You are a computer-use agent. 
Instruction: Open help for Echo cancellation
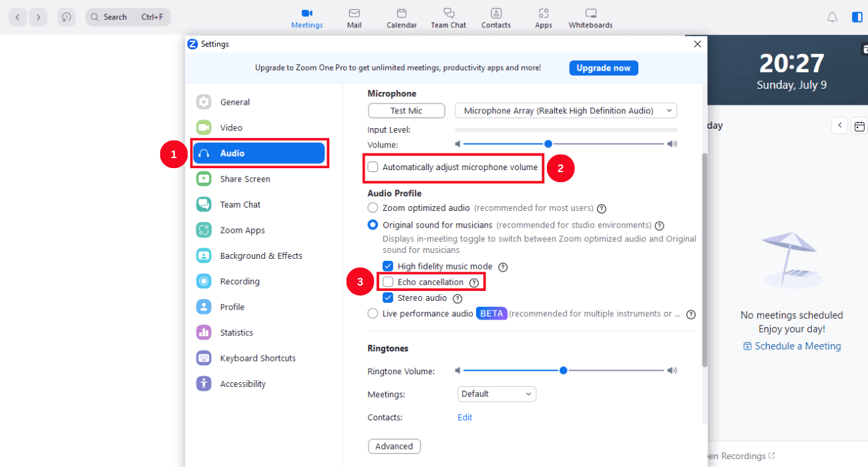474,283
